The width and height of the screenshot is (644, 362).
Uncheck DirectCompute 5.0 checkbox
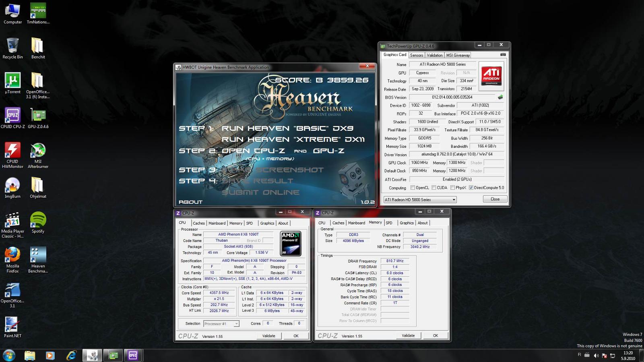point(471,188)
